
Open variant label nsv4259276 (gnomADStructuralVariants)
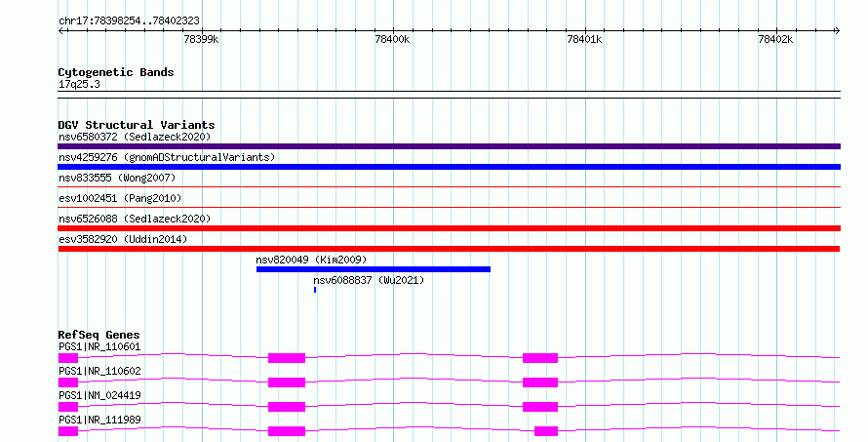167,157
